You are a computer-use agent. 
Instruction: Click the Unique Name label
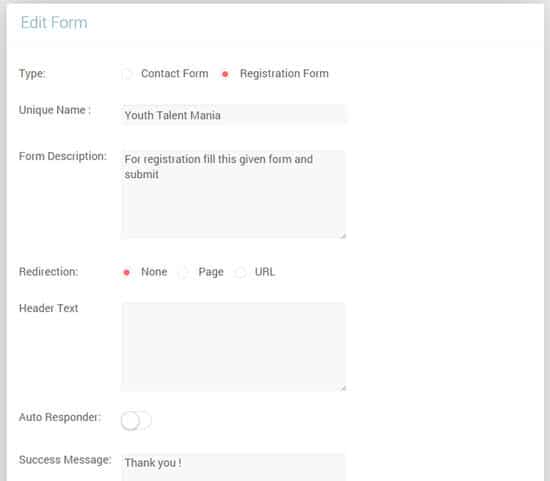click(x=55, y=110)
